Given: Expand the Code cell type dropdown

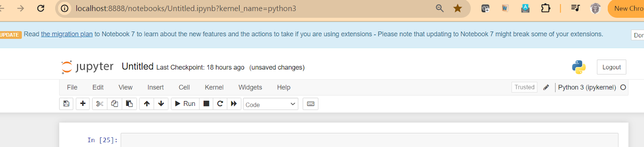Looking at the screenshot, I should (270, 104).
